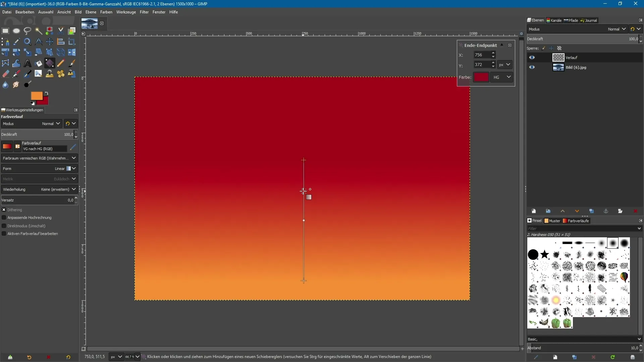
Task: Toggle the Dithering checkbox
Action: pyautogui.click(x=4, y=210)
